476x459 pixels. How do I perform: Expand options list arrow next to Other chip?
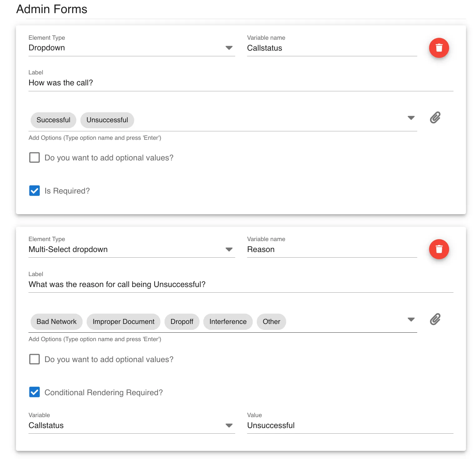click(411, 320)
